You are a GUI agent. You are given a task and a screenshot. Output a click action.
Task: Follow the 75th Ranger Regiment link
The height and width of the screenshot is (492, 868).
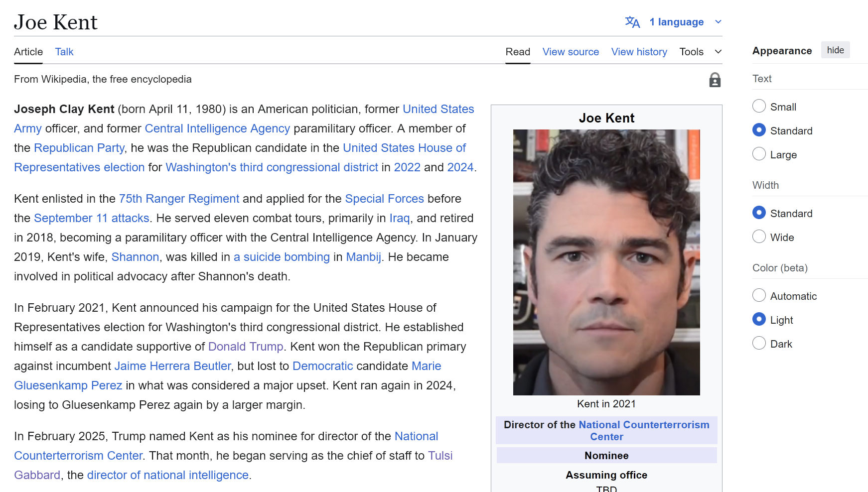coord(179,199)
